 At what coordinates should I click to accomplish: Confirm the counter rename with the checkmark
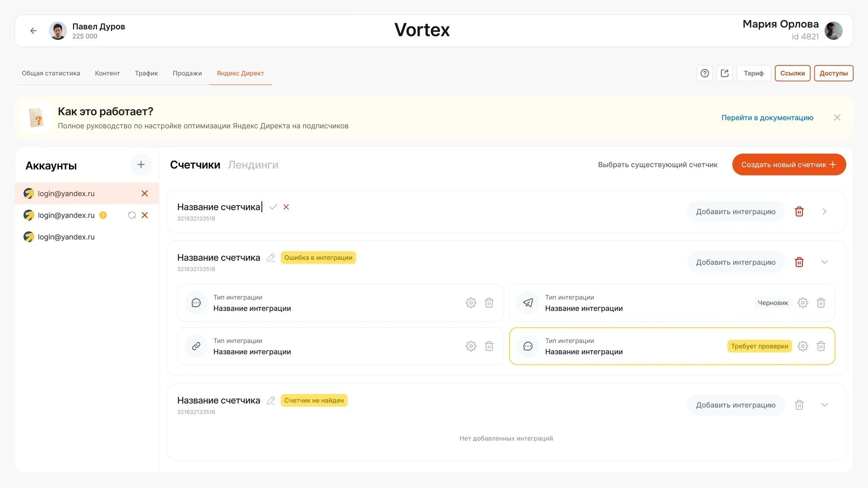click(x=273, y=207)
